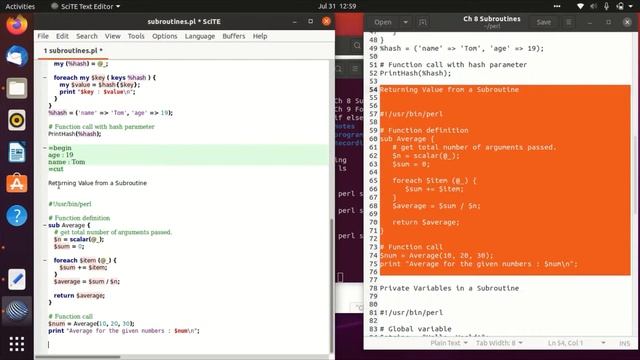Screen dimensions: 640x360
Task: Open the Search menu in SciTE
Action: pos(87,36)
